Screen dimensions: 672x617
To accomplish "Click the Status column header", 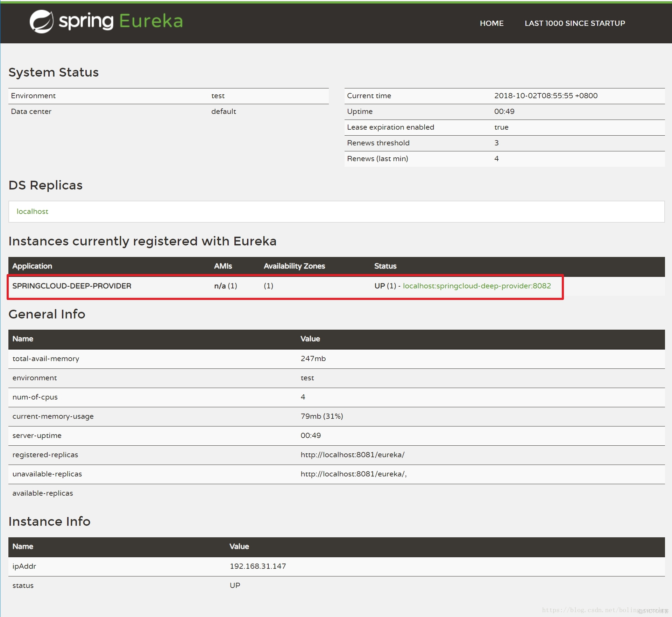I will click(385, 266).
